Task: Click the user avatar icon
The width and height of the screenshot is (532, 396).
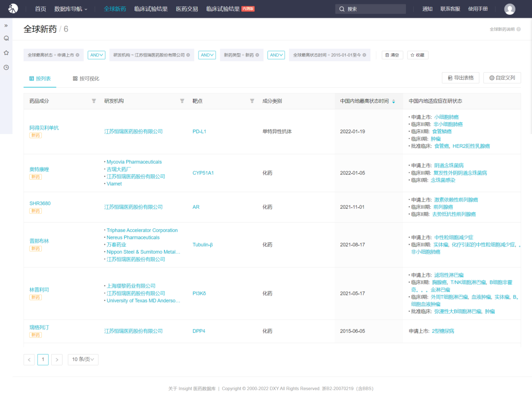Action: pos(510,9)
